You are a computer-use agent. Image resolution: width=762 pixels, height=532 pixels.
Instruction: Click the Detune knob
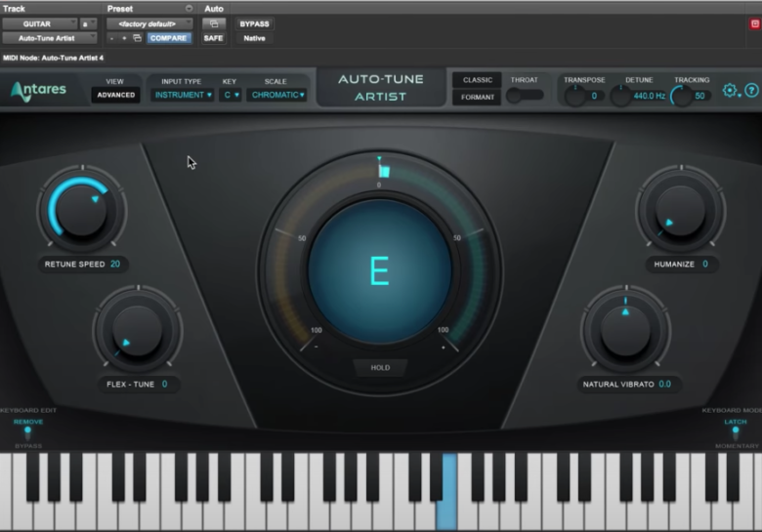(620, 96)
